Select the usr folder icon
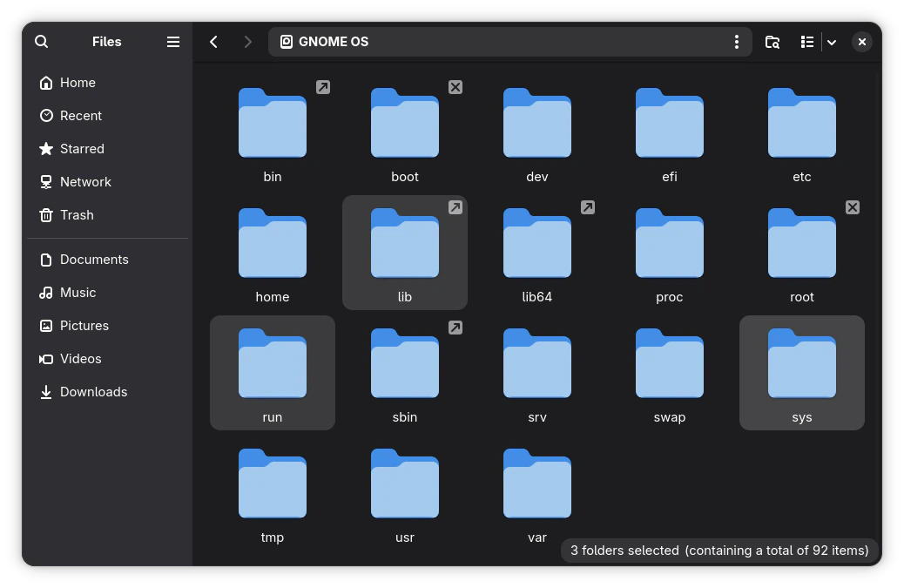The height and width of the screenshot is (588, 904). click(x=405, y=483)
